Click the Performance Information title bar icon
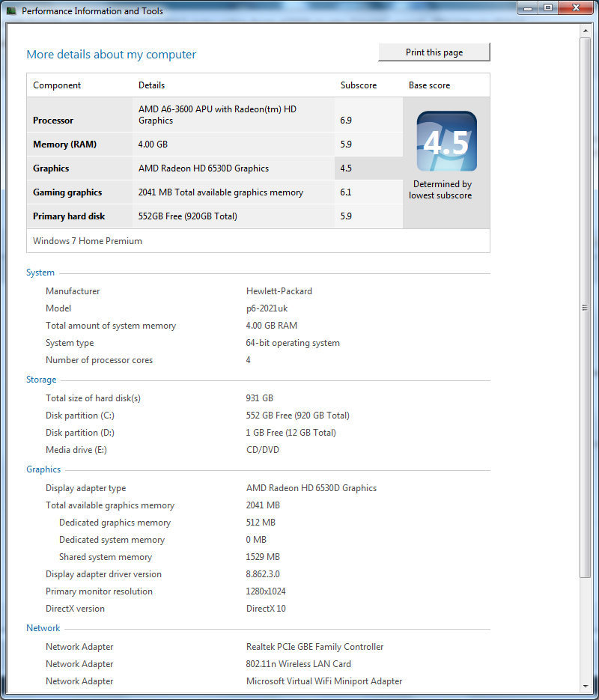The height and width of the screenshot is (700, 599). pyautogui.click(x=11, y=10)
